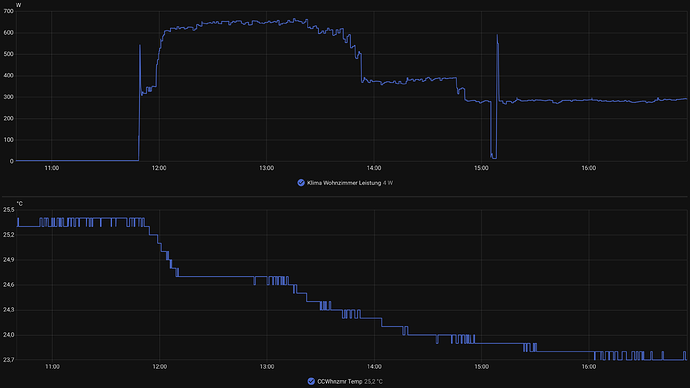Click the W unit label above the power graph

point(18,5)
